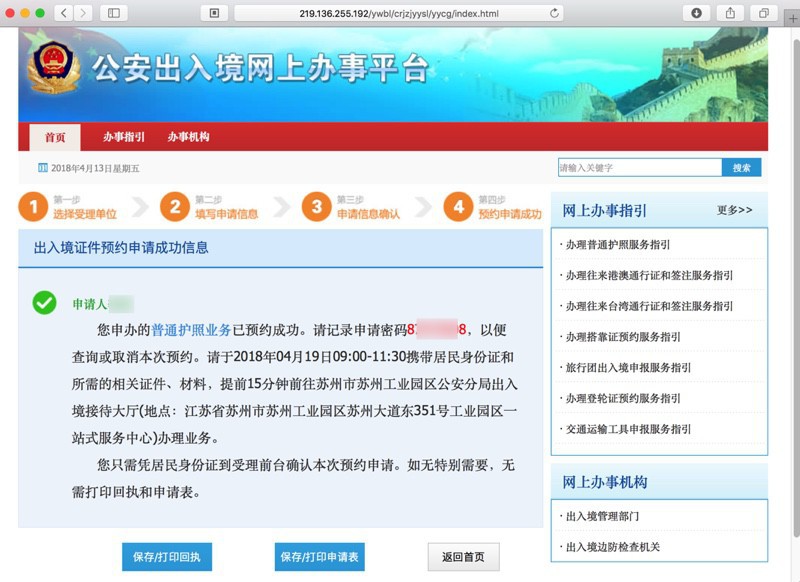Open the 首页 tab
Viewport: 800px width, 582px height.
(55, 137)
